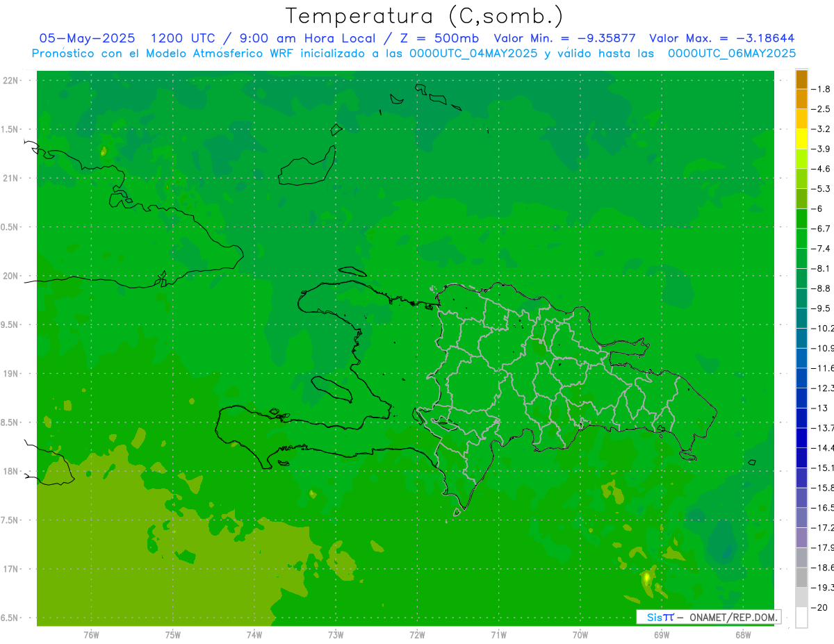Click the '69W' longitude label

pyautogui.click(x=661, y=636)
